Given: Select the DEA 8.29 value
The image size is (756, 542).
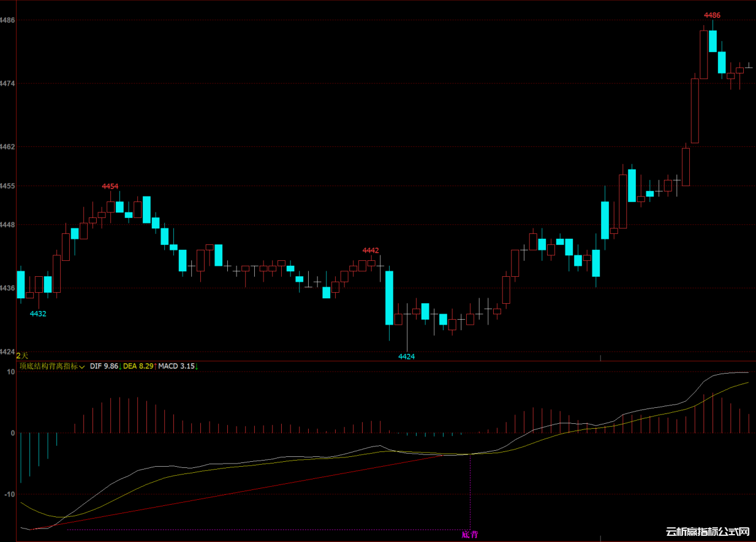Looking at the screenshot, I should pos(138,366).
